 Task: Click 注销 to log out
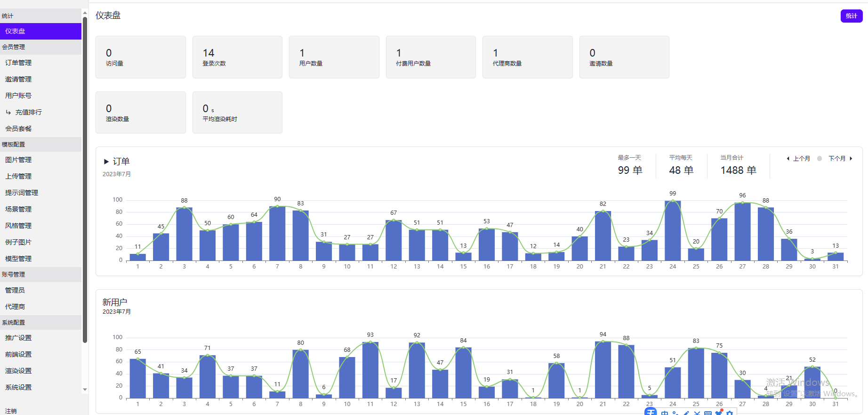(11, 411)
